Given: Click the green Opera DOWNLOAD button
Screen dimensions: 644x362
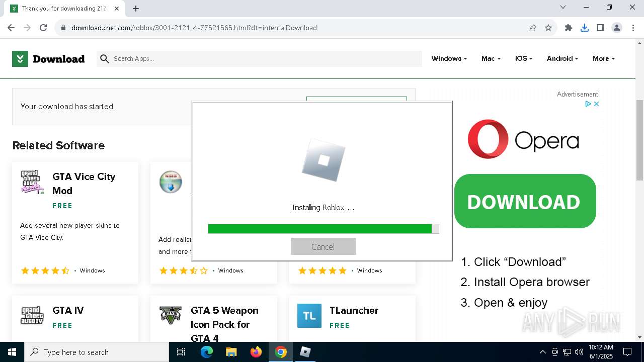Looking at the screenshot, I should tap(525, 202).
